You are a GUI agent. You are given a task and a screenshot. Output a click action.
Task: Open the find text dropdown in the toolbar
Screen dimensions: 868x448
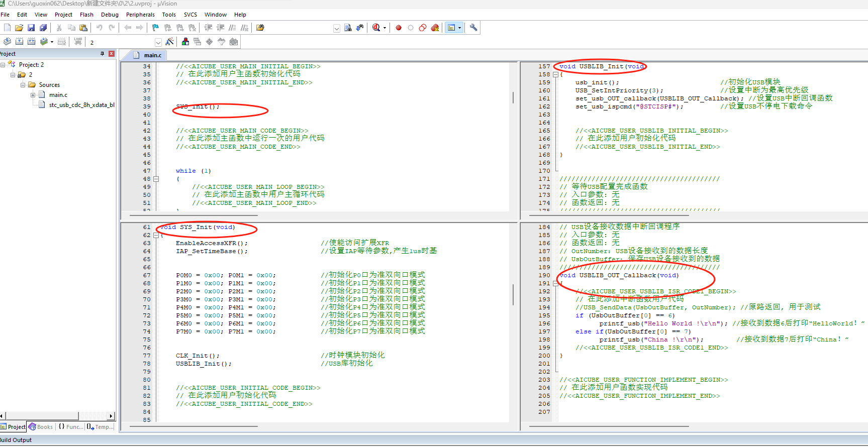(x=337, y=28)
